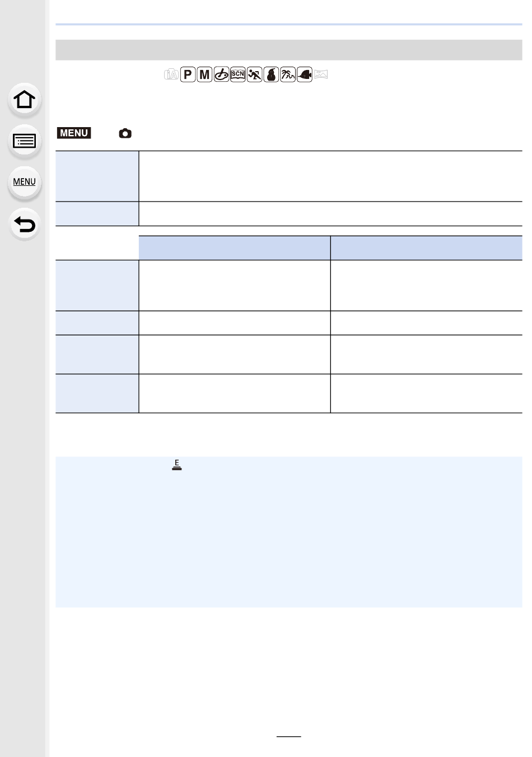Open the table of contents list icon
The image size is (532, 757).
[24, 141]
